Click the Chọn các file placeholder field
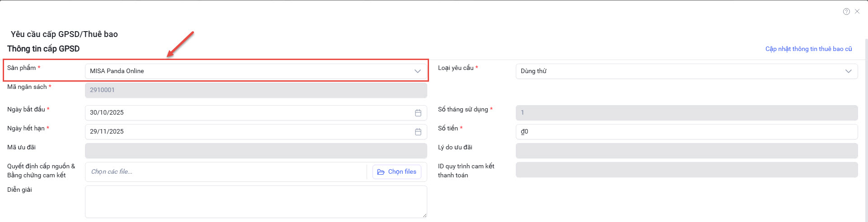The height and width of the screenshot is (222, 868). tap(226, 172)
